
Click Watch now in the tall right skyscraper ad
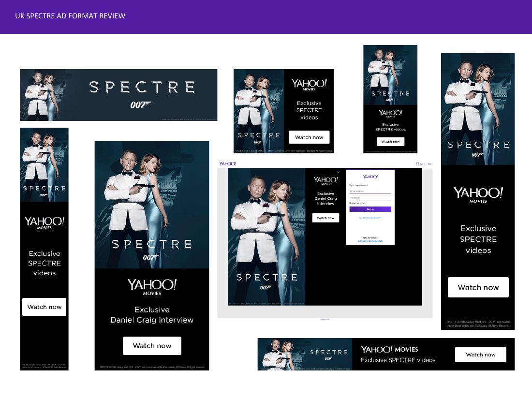(x=478, y=287)
